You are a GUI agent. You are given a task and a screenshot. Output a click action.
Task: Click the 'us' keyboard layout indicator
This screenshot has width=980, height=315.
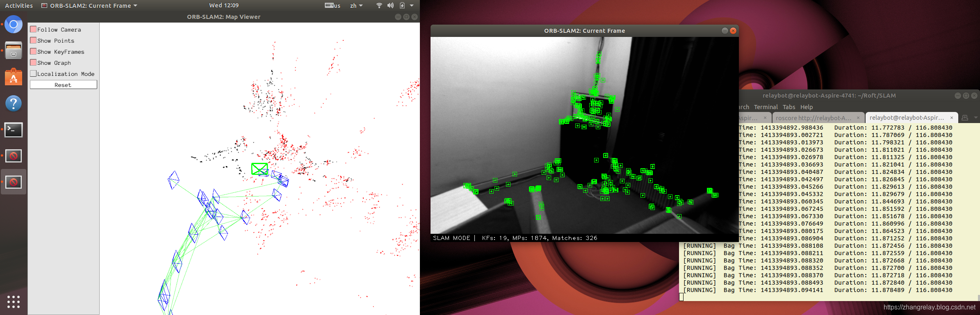[x=333, y=5]
